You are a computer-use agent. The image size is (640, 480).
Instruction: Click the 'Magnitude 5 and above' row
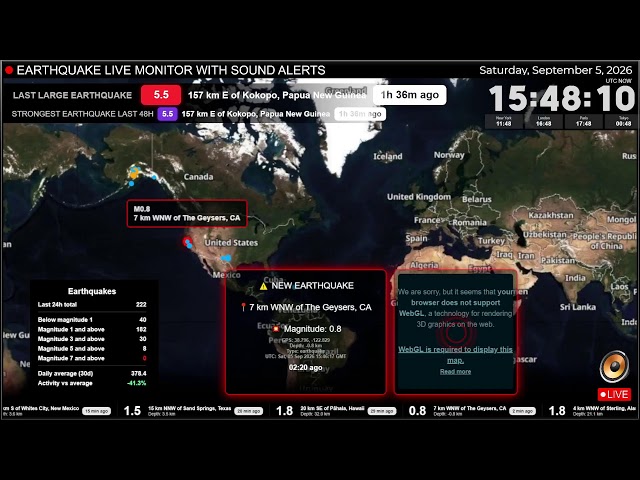pyautogui.click(x=92, y=349)
